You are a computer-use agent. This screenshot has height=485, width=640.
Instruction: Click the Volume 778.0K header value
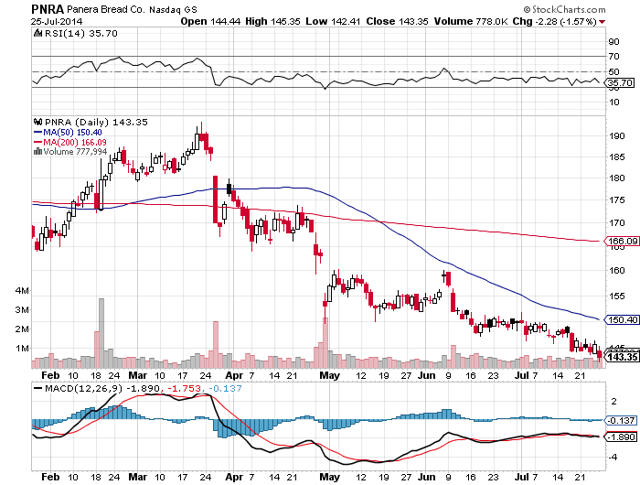(x=471, y=21)
